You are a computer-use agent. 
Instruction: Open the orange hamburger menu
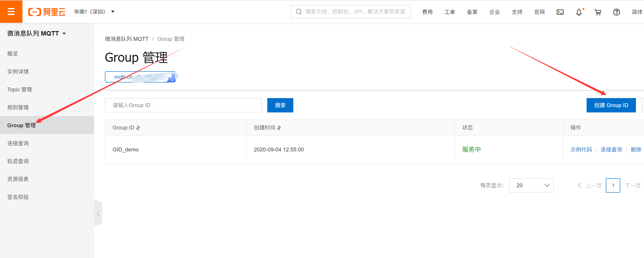[x=11, y=11]
